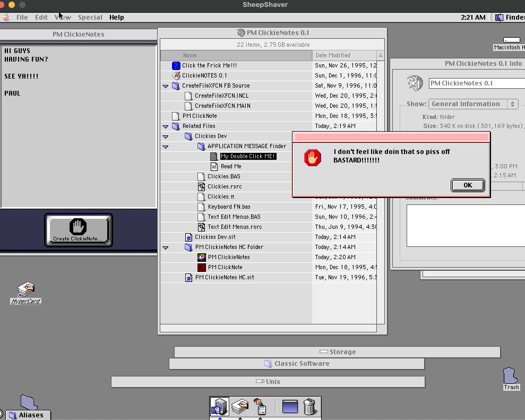The width and height of the screenshot is (525, 420).
Task: Click the Classic Software pop-up window tab
Action: pyautogui.click(x=297, y=364)
